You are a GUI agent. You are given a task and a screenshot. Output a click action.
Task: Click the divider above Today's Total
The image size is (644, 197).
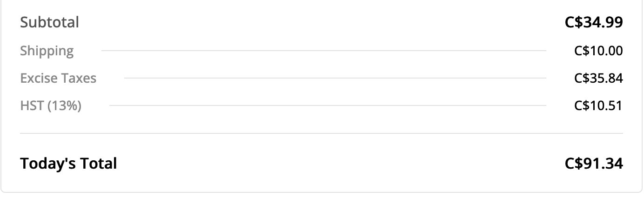321,133
